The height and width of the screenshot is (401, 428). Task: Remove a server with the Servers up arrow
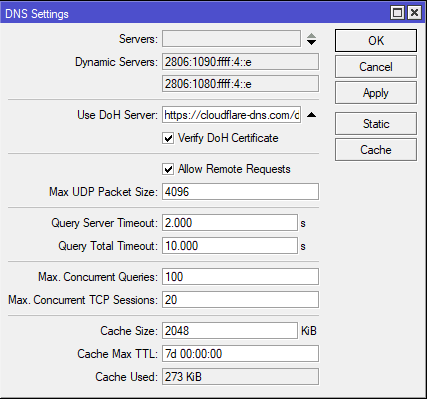click(x=311, y=36)
